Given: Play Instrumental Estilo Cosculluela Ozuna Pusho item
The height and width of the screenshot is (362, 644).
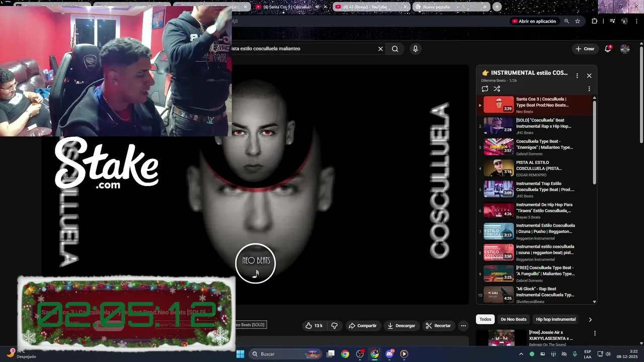Looking at the screenshot, I should 535,231.
